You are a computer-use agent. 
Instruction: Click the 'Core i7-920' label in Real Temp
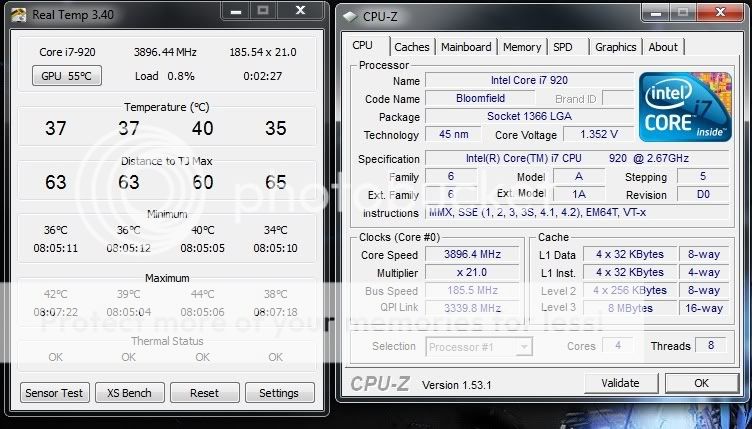click(67, 52)
